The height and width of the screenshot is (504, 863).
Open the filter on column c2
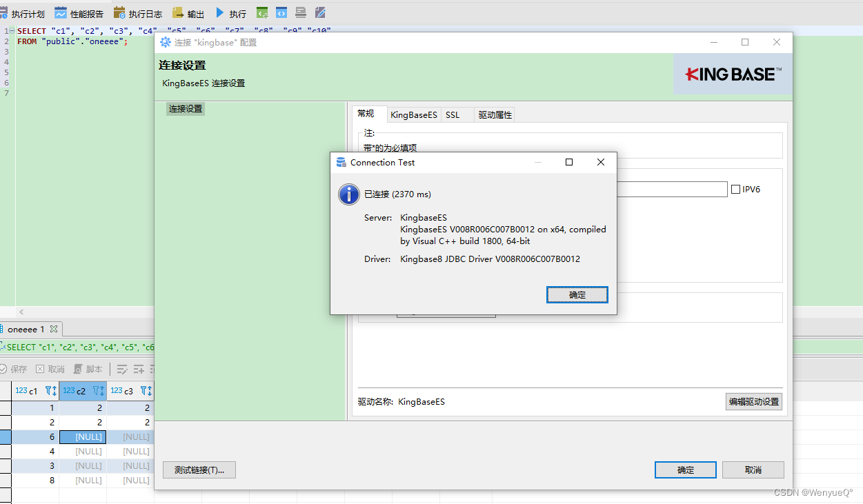click(x=97, y=391)
